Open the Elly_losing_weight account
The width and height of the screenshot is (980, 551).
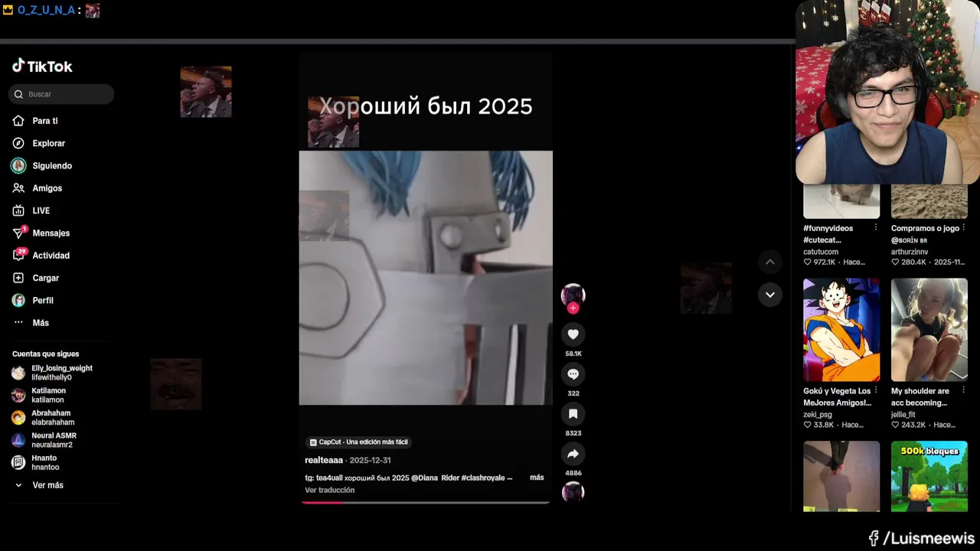coord(52,373)
